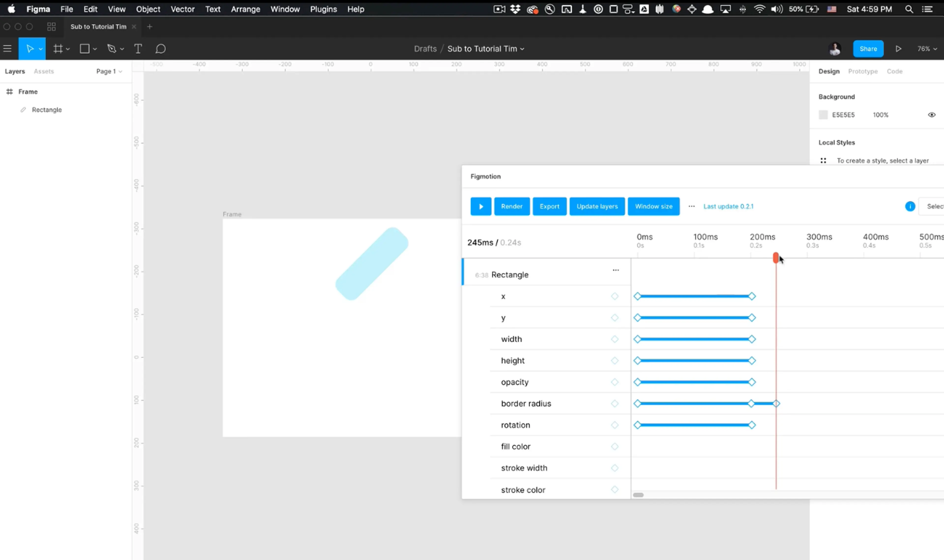Image resolution: width=944 pixels, height=560 pixels.
Task: Select the Text tool
Action: (x=138, y=49)
